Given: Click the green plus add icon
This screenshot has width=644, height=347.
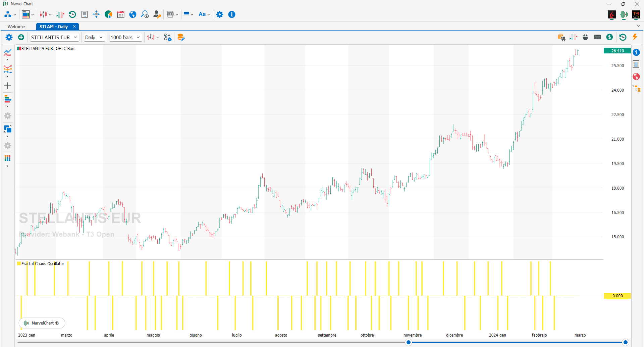Looking at the screenshot, I should 21,37.
